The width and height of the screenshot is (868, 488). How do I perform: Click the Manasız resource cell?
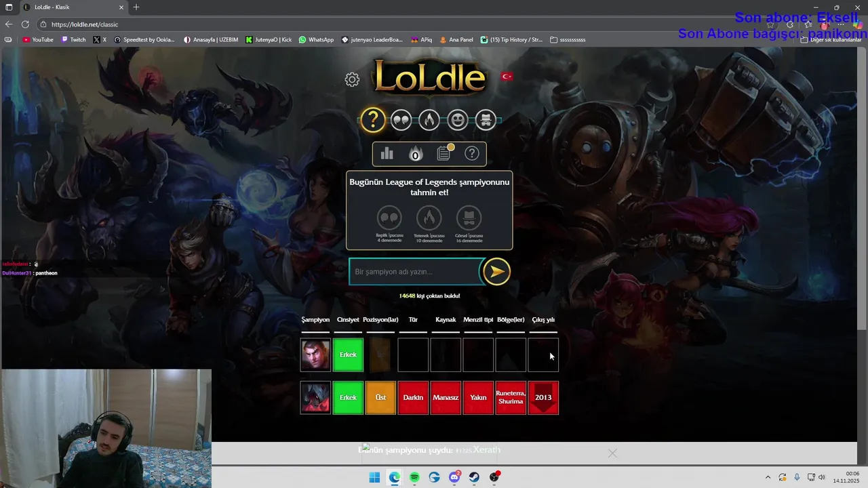[x=446, y=398]
